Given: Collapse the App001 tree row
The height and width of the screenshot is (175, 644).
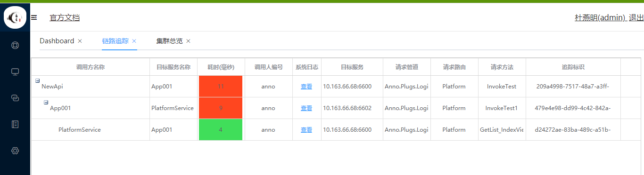Looking at the screenshot, I should (46, 103).
